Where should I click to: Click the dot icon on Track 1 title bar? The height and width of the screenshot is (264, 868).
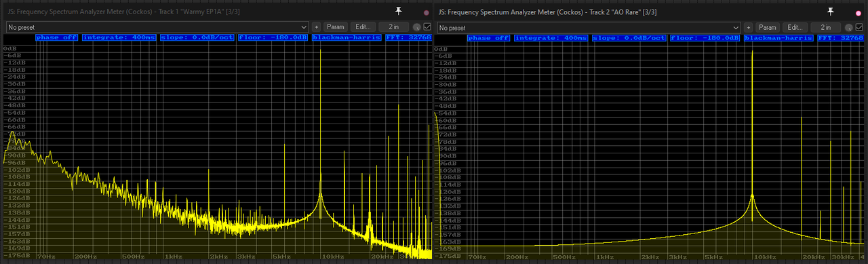(x=427, y=13)
